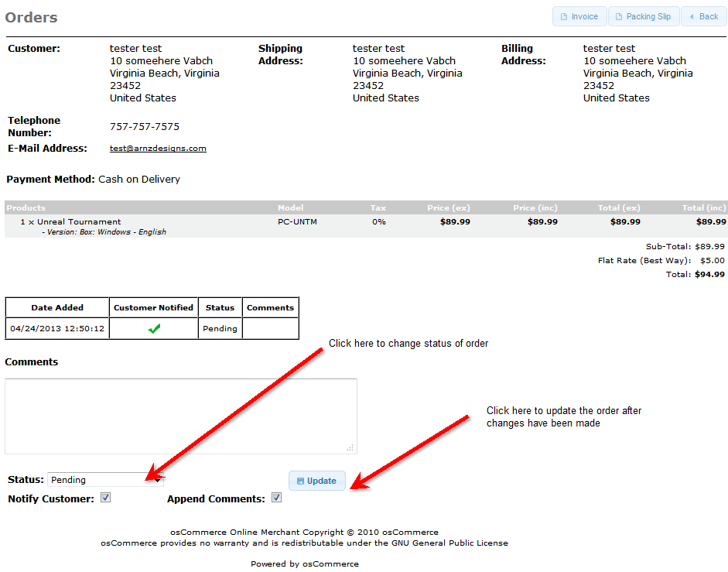Click the comments box resize handle
Screen dimensions: 728x572
pos(350,447)
